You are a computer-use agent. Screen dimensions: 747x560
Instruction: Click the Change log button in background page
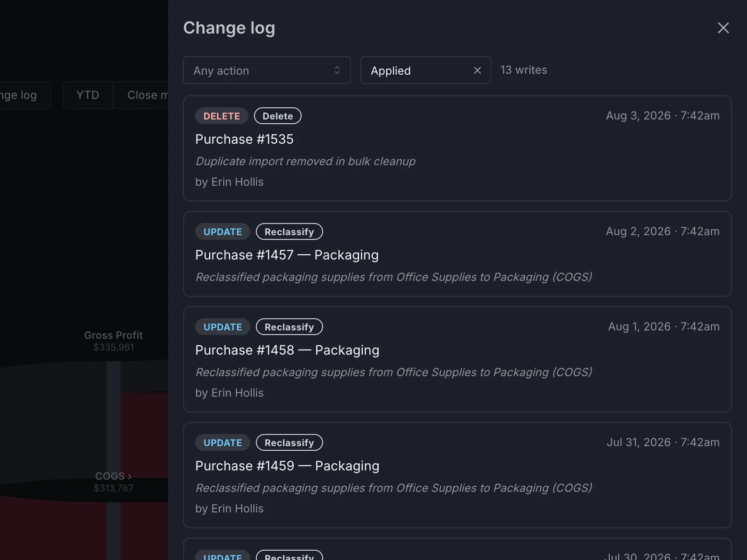pyautogui.click(x=25, y=95)
